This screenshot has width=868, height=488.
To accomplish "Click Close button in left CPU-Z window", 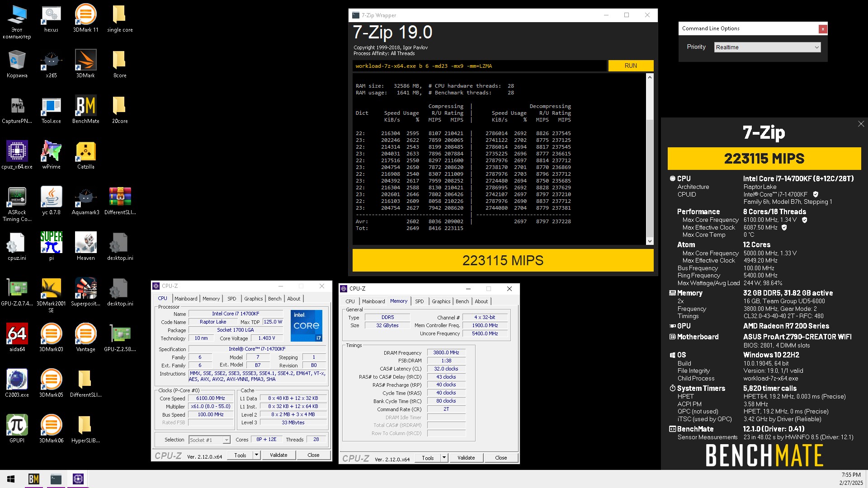I will pyautogui.click(x=313, y=455).
